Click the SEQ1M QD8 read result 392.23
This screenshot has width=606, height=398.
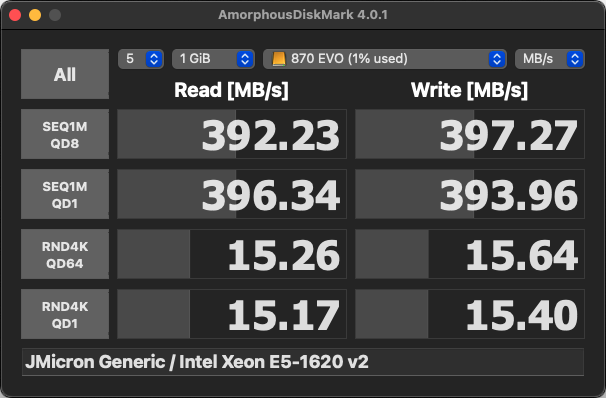click(232, 134)
